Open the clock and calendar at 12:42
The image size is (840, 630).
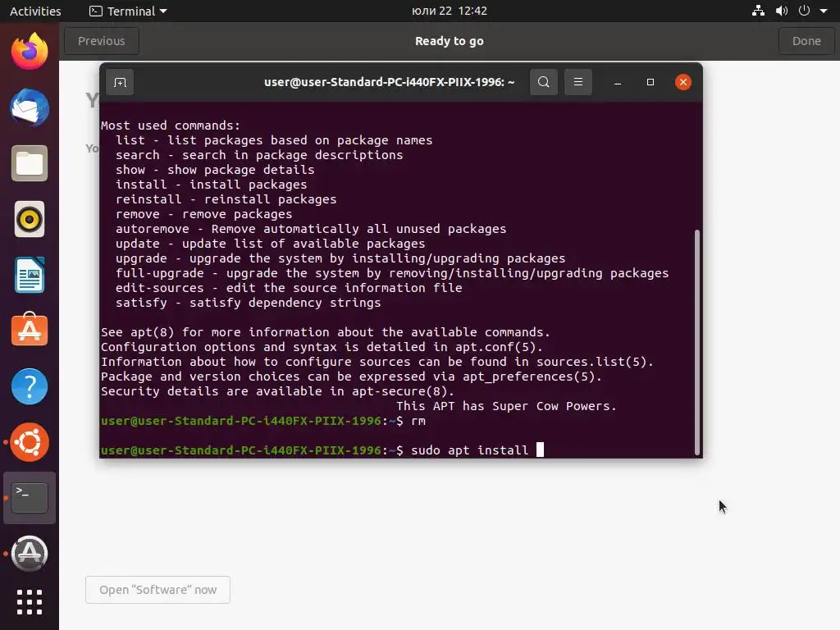click(x=449, y=11)
